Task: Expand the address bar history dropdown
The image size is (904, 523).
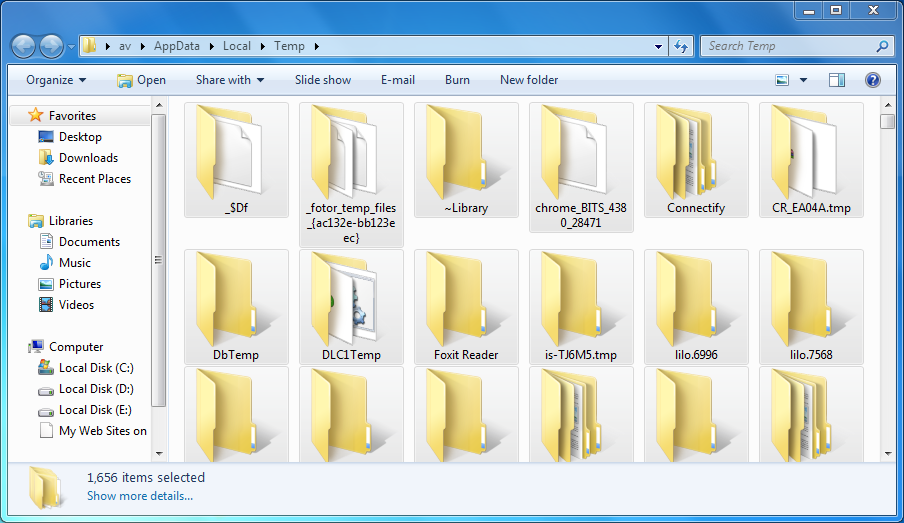Action: pyautogui.click(x=658, y=46)
